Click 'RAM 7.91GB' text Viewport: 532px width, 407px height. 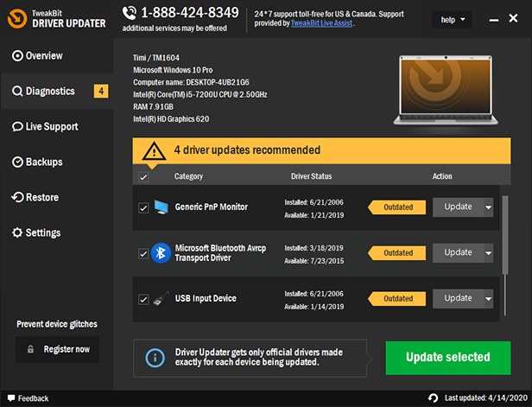[153, 106]
